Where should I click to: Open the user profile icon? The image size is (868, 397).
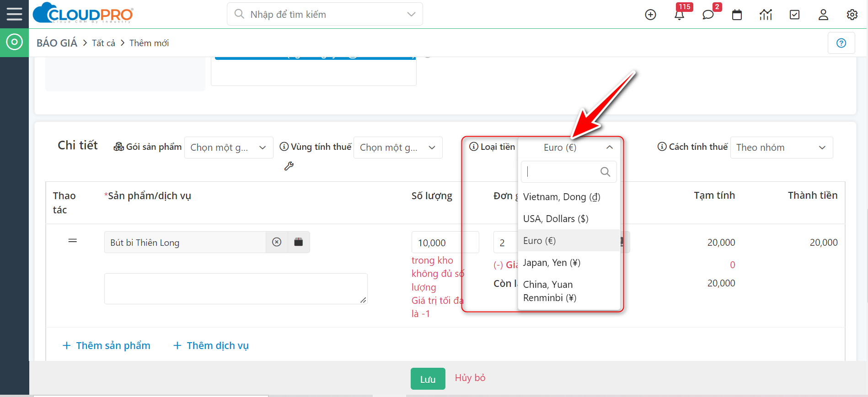[823, 15]
